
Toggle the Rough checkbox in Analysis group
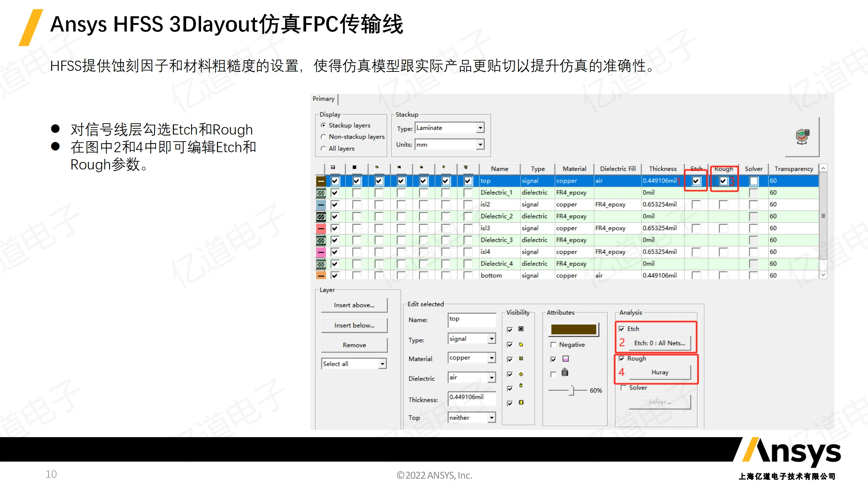click(622, 359)
